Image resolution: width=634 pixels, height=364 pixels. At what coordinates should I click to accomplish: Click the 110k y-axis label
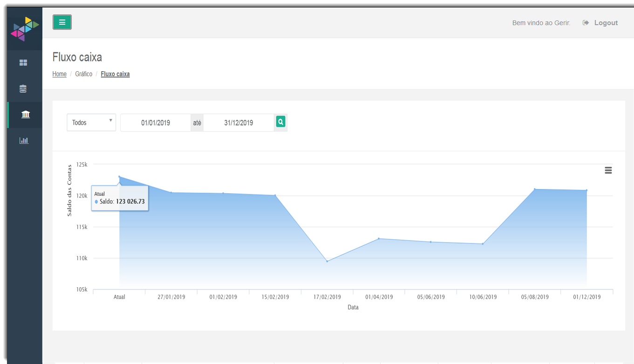coord(82,258)
